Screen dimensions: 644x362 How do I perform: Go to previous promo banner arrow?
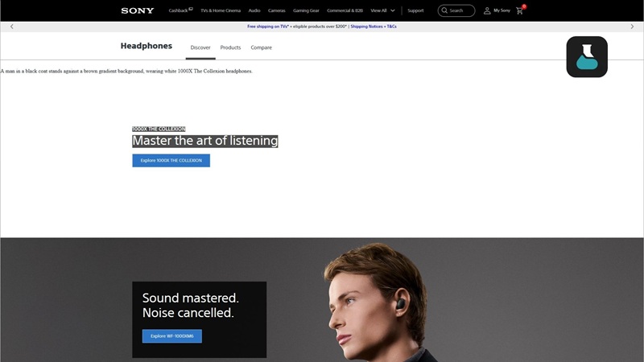[x=11, y=27]
